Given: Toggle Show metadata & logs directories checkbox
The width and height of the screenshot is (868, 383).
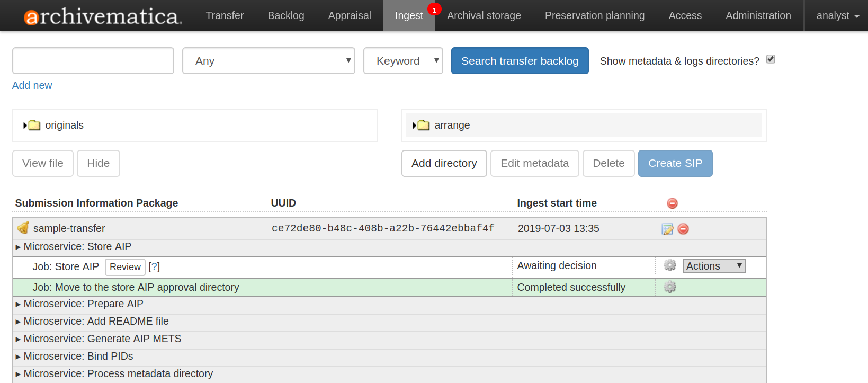Looking at the screenshot, I should point(771,59).
